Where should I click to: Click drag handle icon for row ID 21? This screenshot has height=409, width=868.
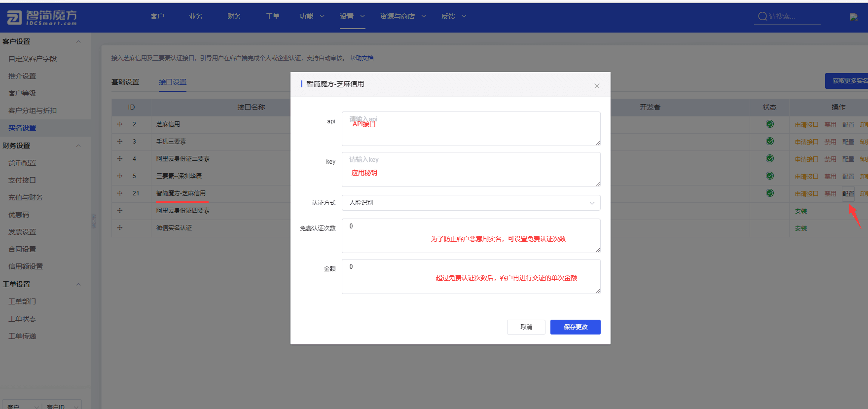120,193
